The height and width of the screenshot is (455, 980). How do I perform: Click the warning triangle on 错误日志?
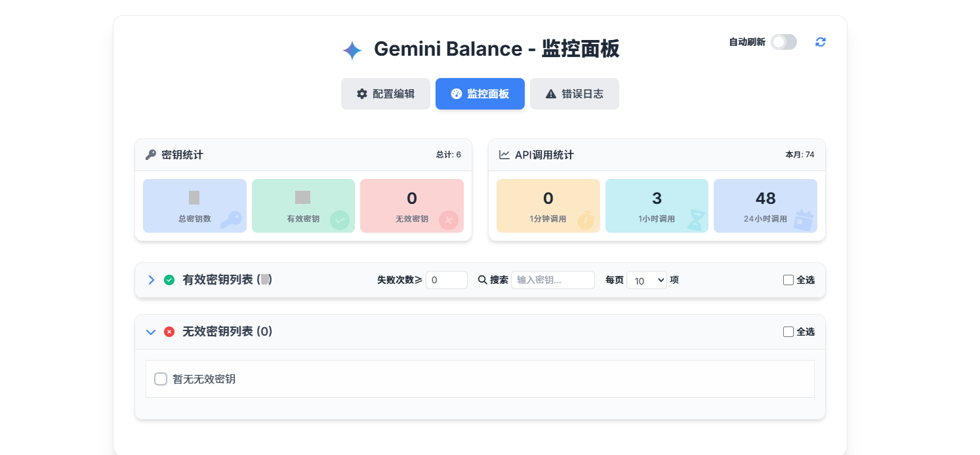(x=551, y=93)
